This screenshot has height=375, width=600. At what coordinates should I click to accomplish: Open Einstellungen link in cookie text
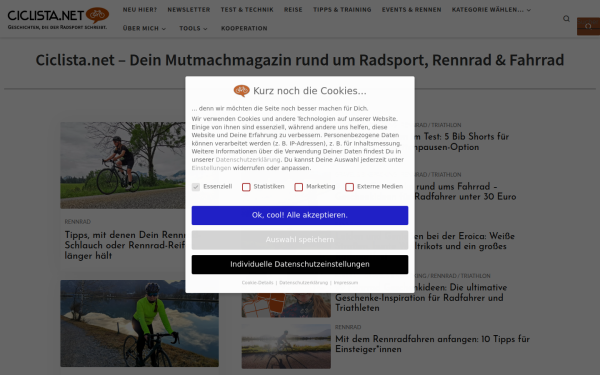tap(211, 168)
